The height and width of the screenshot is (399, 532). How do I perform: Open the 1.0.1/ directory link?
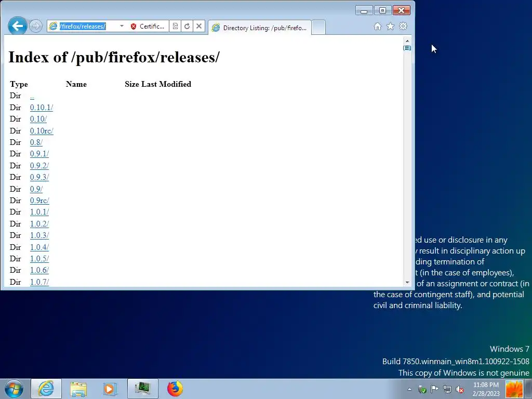click(x=39, y=212)
